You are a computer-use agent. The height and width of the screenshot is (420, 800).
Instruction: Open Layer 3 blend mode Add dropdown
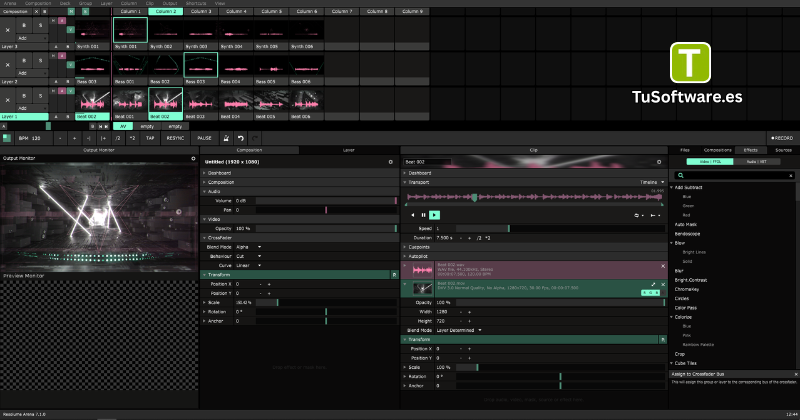32,38
